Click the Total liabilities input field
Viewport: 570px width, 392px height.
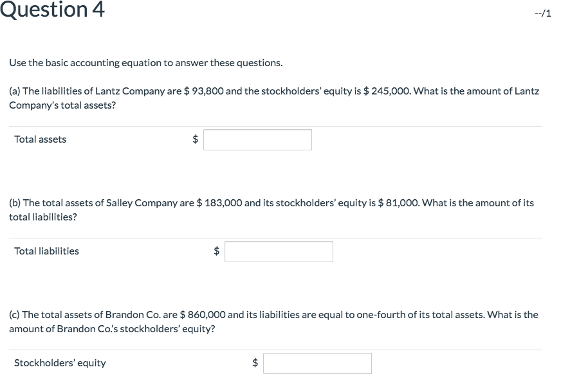(x=279, y=251)
